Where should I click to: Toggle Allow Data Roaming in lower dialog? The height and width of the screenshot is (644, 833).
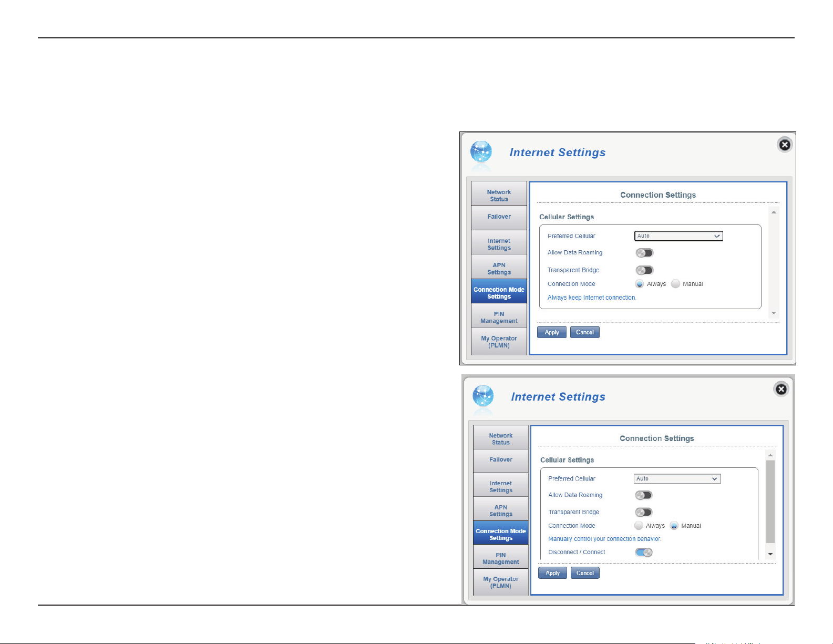pyautogui.click(x=644, y=495)
